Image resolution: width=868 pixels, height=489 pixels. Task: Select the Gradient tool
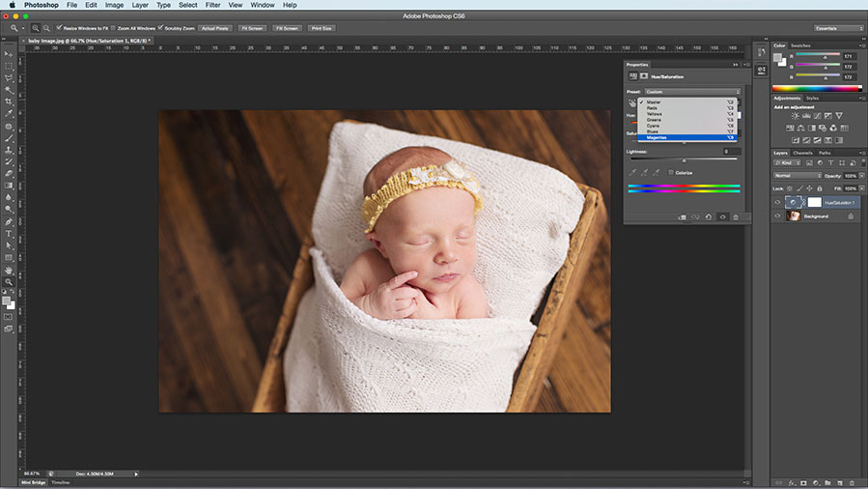point(9,186)
